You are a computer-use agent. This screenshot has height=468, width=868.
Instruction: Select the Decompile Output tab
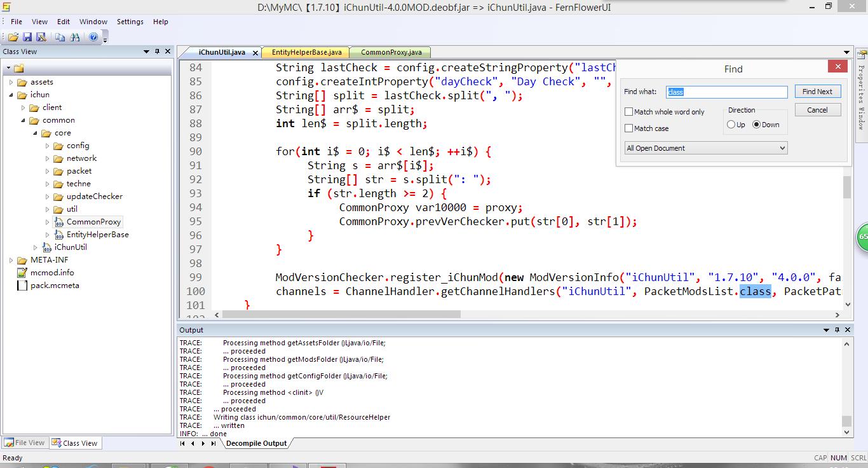(x=256, y=443)
